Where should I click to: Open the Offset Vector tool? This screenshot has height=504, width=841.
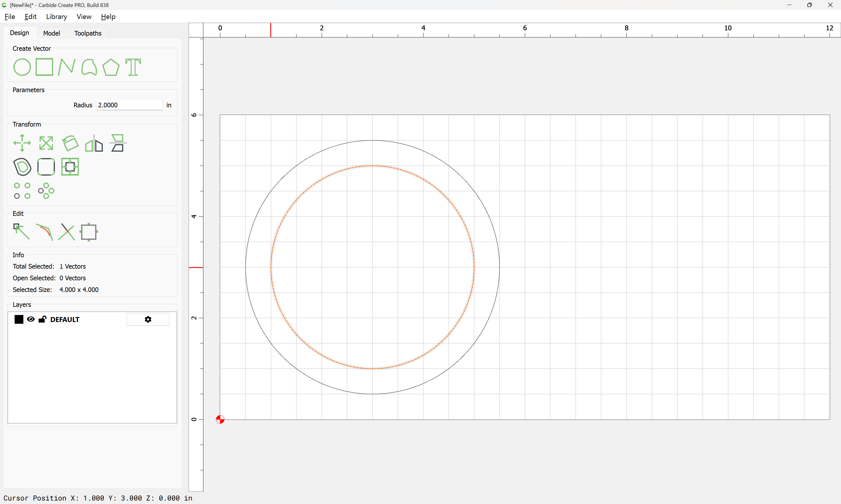22,167
